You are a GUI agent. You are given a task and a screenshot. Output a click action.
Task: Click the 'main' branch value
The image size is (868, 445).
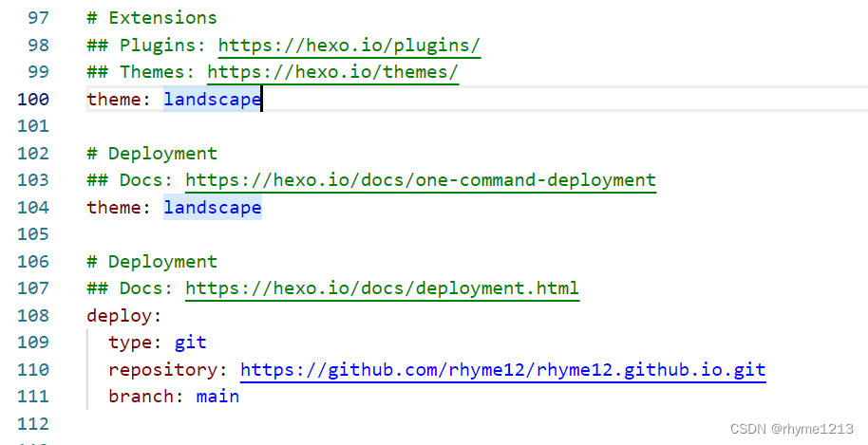pos(217,398)
